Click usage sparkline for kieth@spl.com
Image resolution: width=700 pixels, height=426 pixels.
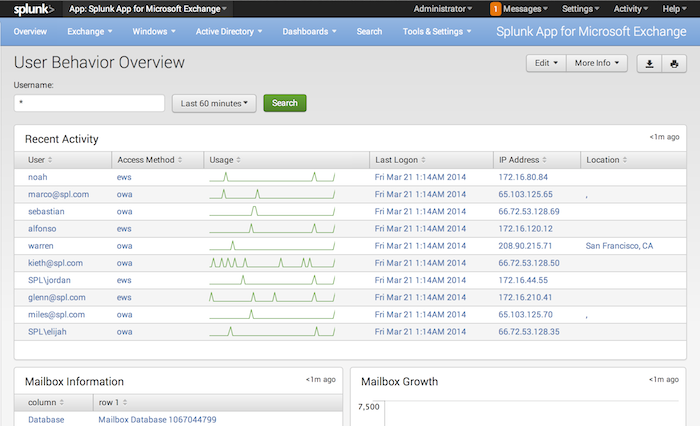(272, 263)
